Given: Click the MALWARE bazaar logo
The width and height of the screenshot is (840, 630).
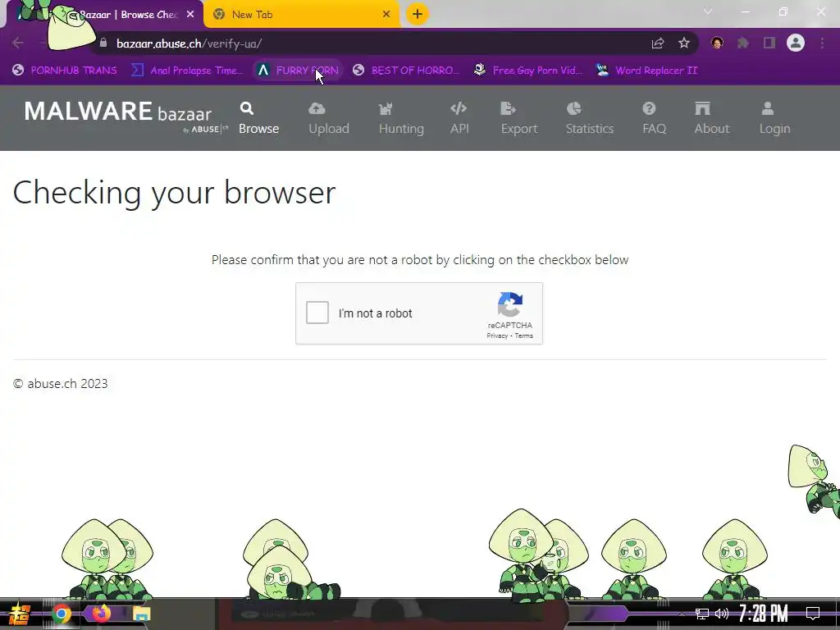Looking at the screenshot, I should pos(126,115).
